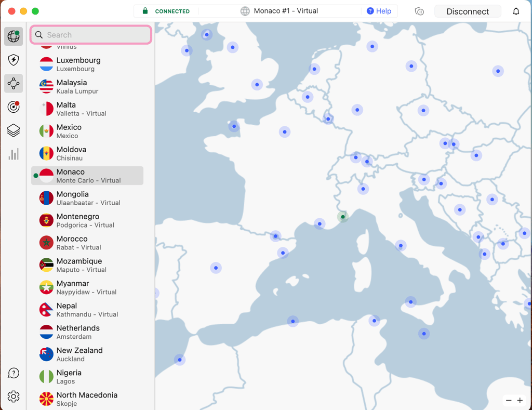
Task: Click the Moldova flag icon
Action: [46, 153]
